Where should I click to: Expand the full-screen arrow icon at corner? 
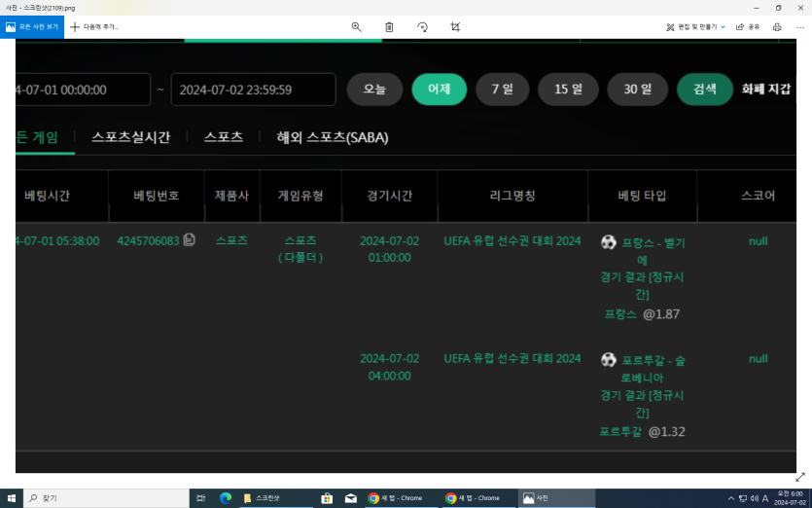pos(800,477)
